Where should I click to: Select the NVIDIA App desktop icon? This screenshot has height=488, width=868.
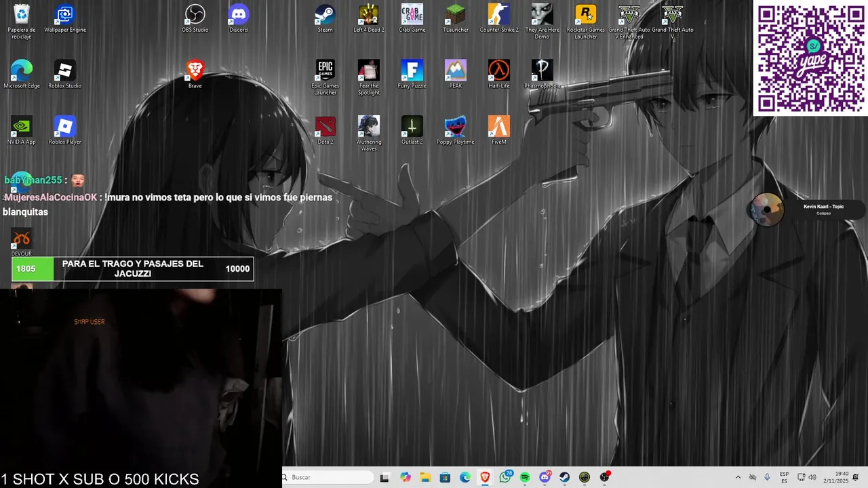[22, 131]
